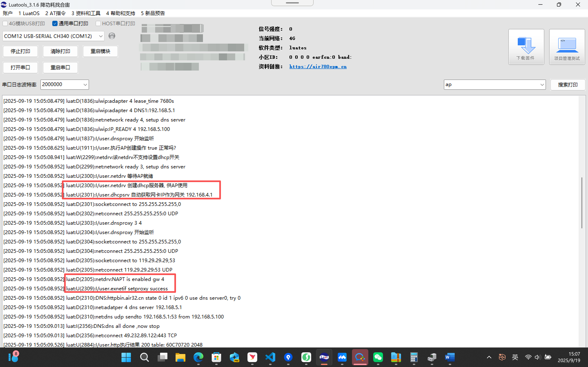Expand the COM12 USB-SERIAL port dropdown
The image size is (588, 367).
(101, 36)
